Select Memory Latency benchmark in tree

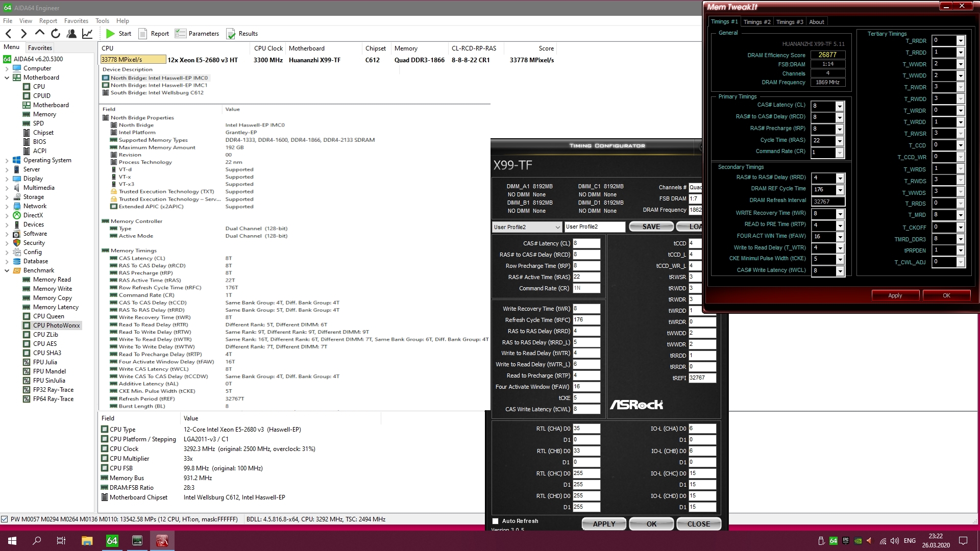pos(56,307)
